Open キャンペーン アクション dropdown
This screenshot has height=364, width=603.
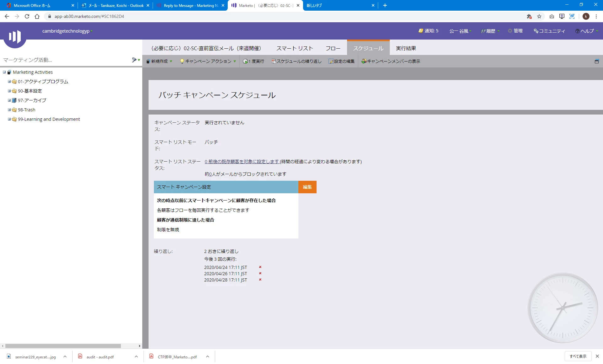[x=208, y=62]
